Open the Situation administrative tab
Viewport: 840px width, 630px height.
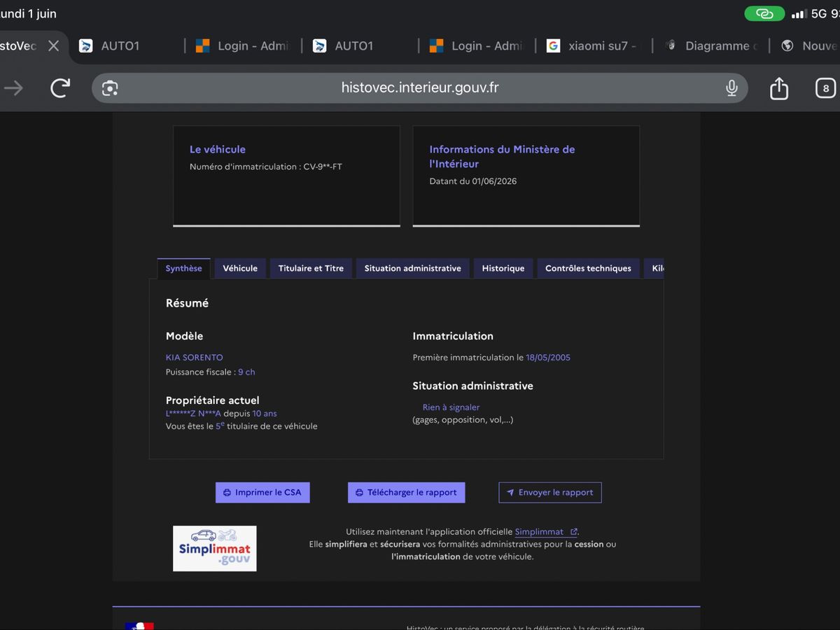click(x=413, y=269)
